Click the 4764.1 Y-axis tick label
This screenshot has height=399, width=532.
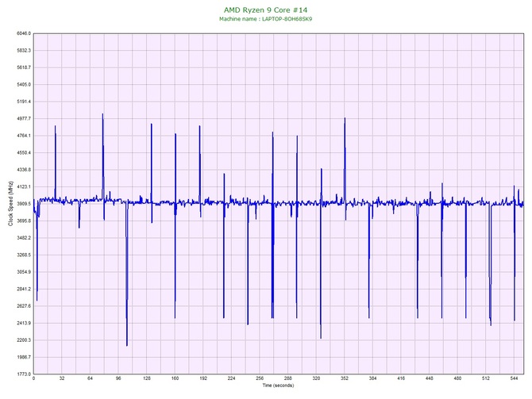(x=24, y=136)
